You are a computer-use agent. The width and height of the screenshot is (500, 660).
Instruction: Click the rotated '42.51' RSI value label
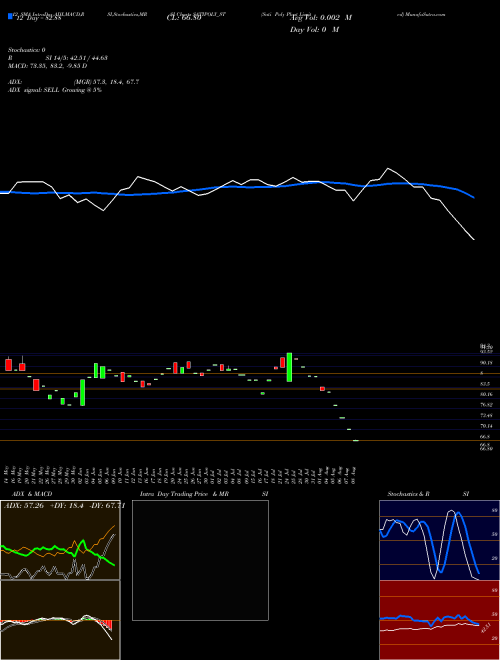[484, 628]
